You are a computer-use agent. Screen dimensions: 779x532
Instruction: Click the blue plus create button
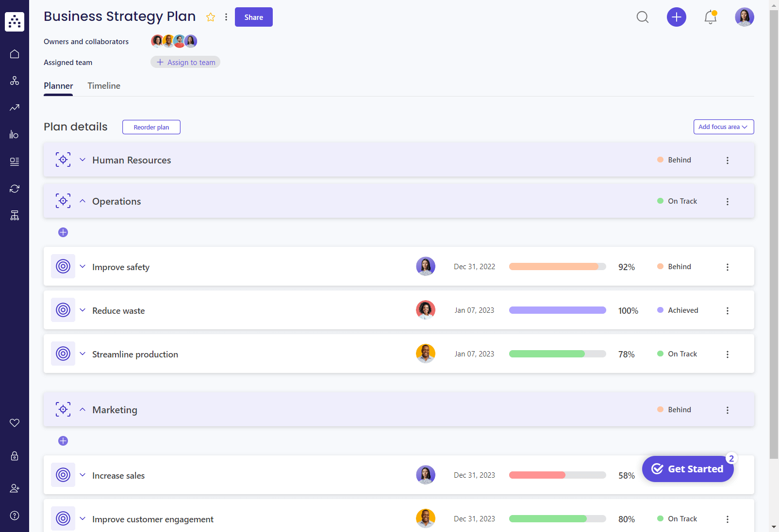[676, 17]
